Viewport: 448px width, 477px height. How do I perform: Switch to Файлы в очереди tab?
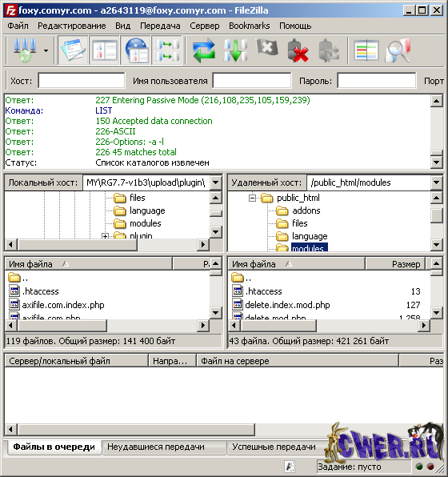54,447
